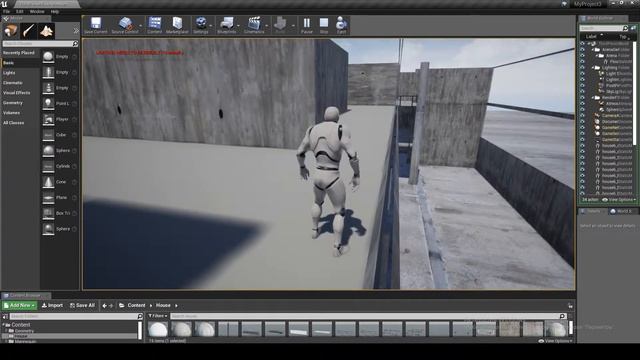
Task: Pause the running simulation
Action: click(307, 23)
